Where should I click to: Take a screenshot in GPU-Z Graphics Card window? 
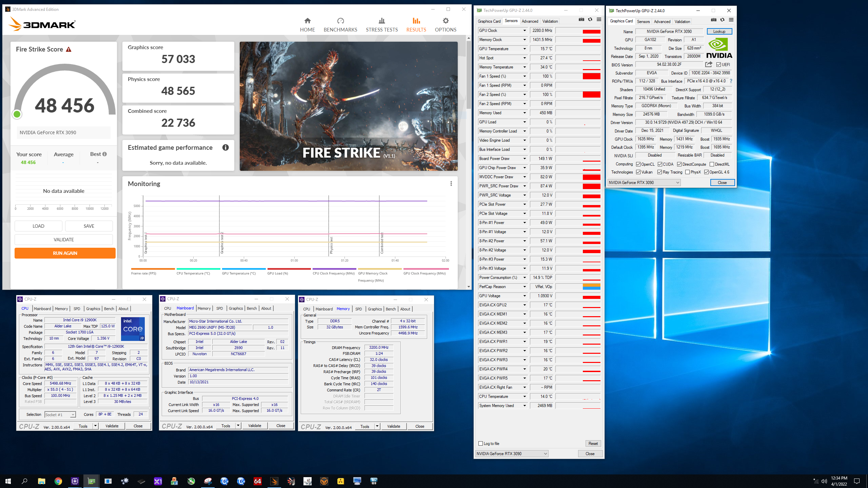coord(714,20)
